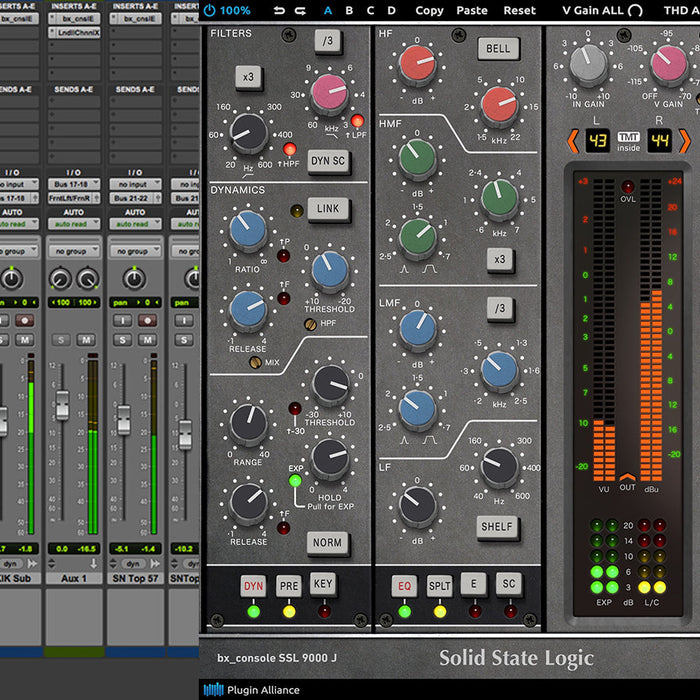Screen dimensions: 700x700
Task: Click Reset in plugin toolbar
Action: tap(519, 10)
